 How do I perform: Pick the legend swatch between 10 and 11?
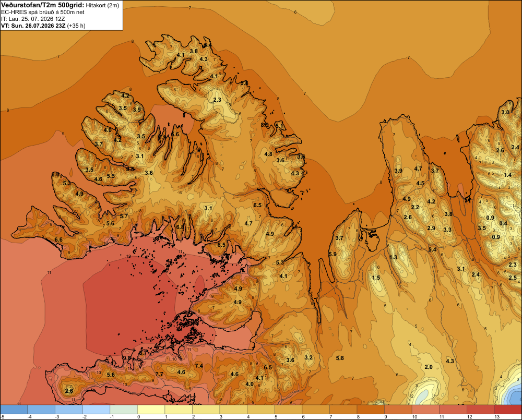pos(426,410)
